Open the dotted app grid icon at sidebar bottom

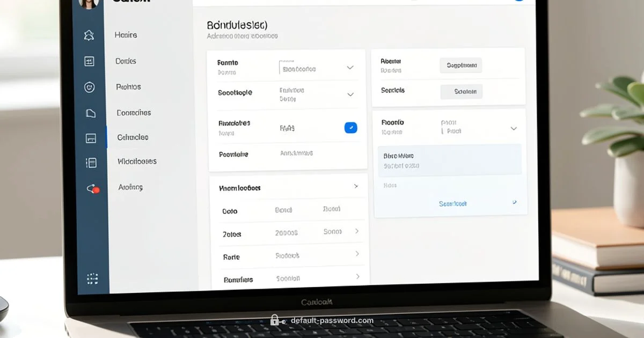coord(92,278)
